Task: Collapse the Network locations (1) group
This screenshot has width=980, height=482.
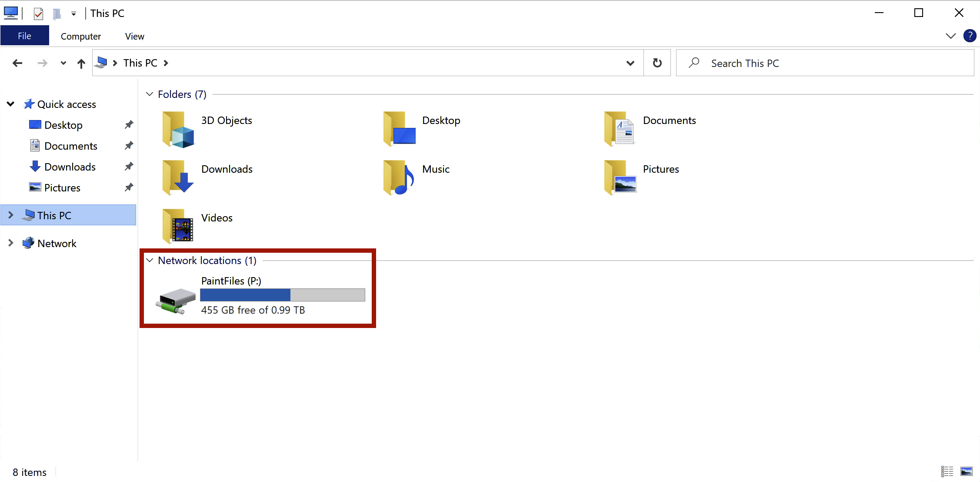Action: click(x=150, y=261)
